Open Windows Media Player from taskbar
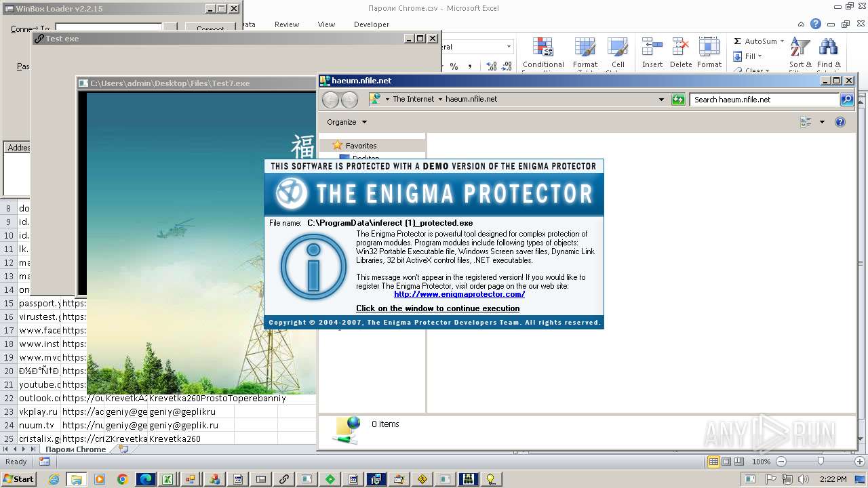 [x=100, y=479]
